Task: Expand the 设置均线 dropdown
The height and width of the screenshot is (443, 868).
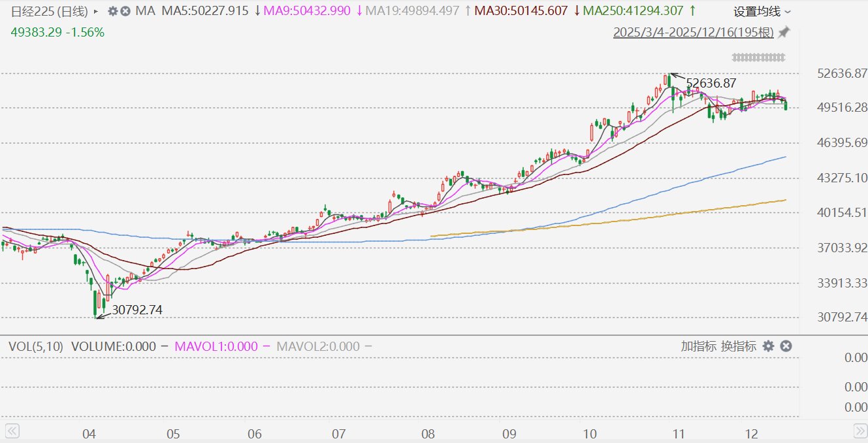Action: click(762, 12)
